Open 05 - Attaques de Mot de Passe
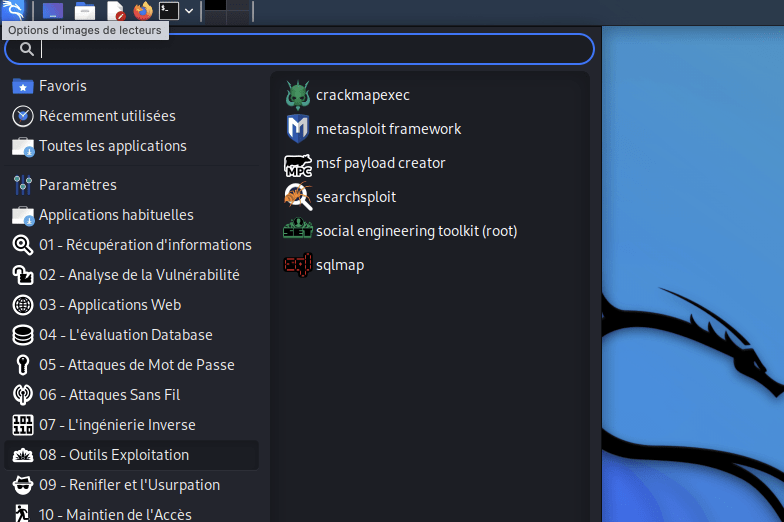 click(x=132, y=365)
